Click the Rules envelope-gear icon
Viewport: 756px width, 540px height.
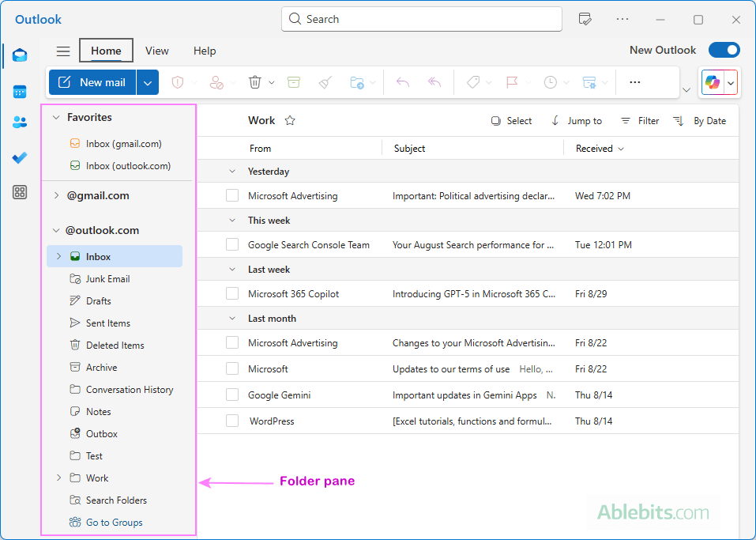589,82
